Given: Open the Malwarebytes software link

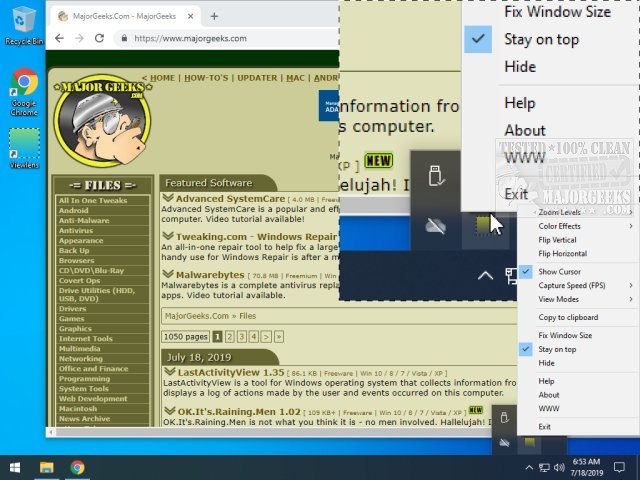Looking at the screenshot, I should coord(210,275).
